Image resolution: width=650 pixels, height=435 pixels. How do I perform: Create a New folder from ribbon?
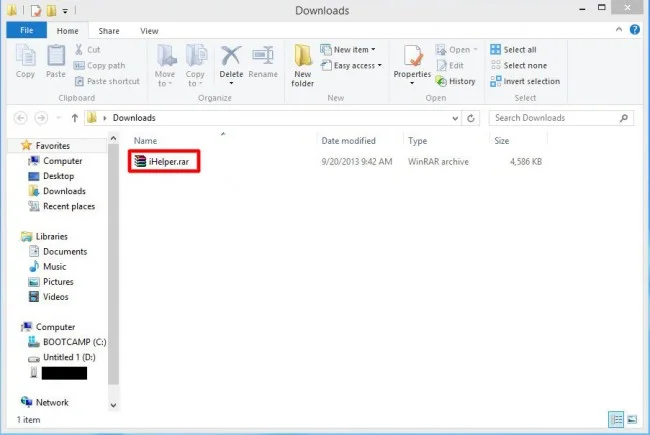(303, 66)
